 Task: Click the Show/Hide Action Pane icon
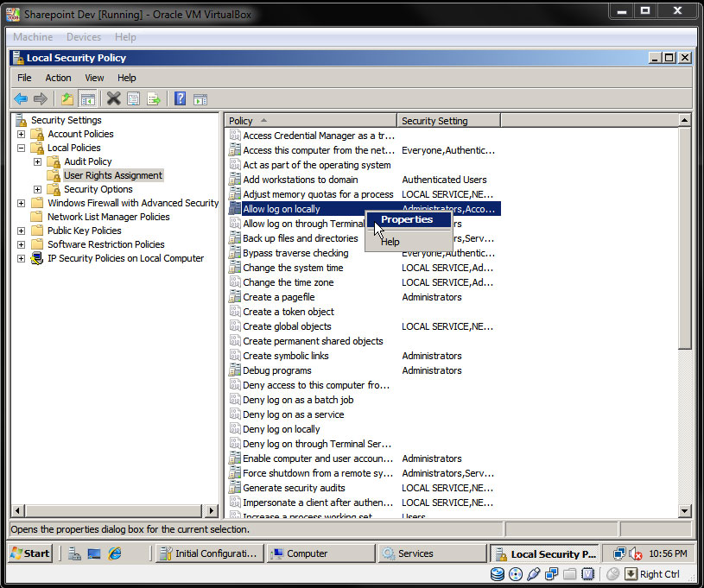pos(200,98)
